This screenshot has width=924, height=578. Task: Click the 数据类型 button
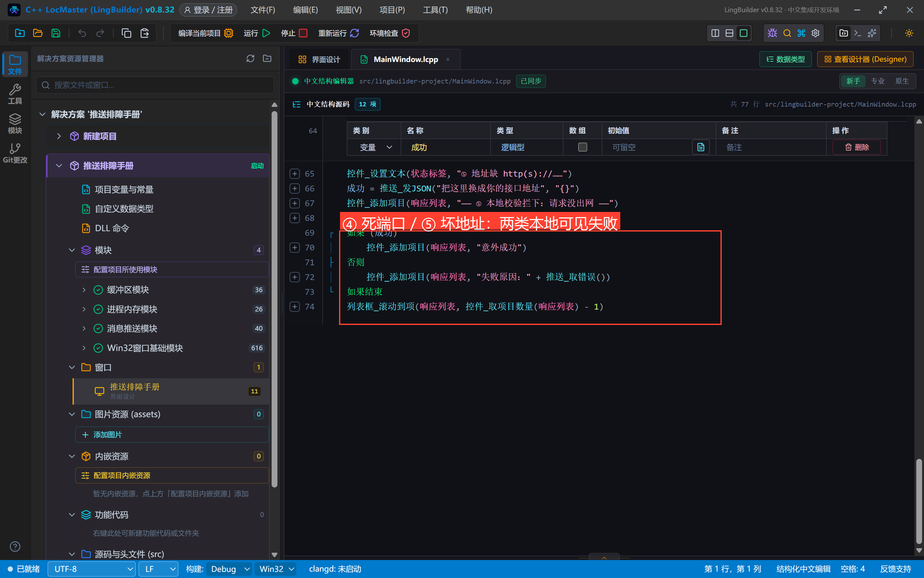pyautogui.click(x=785, y=59)
